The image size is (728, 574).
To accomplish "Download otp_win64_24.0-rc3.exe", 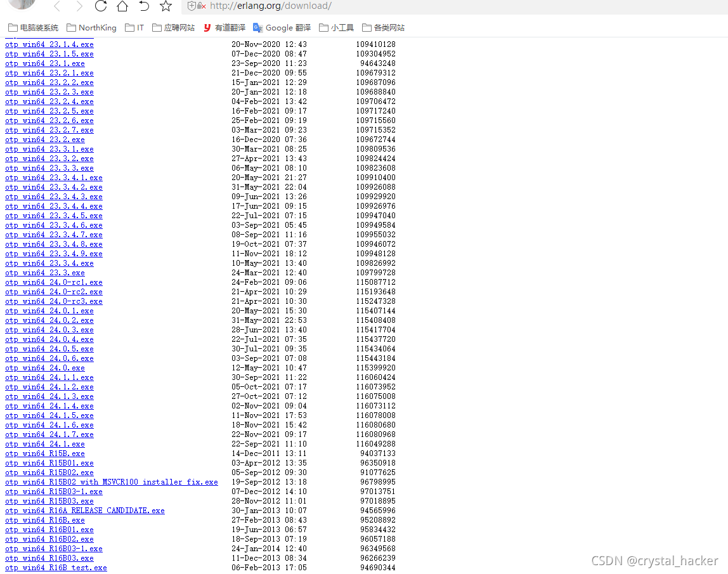I will [54, 301].
